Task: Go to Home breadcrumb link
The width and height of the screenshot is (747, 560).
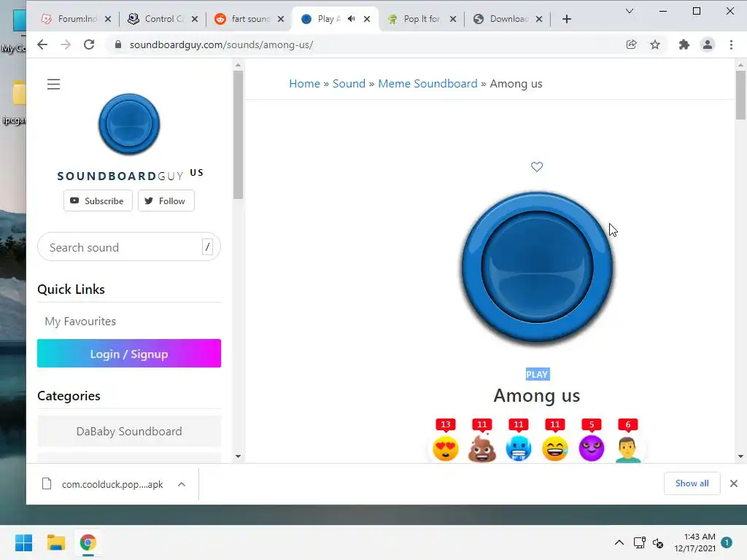Action: [304, 84]
